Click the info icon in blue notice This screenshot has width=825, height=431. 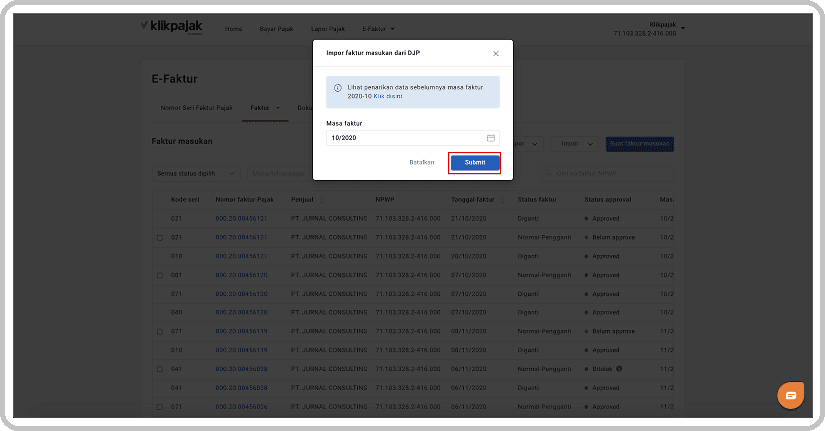338,88
